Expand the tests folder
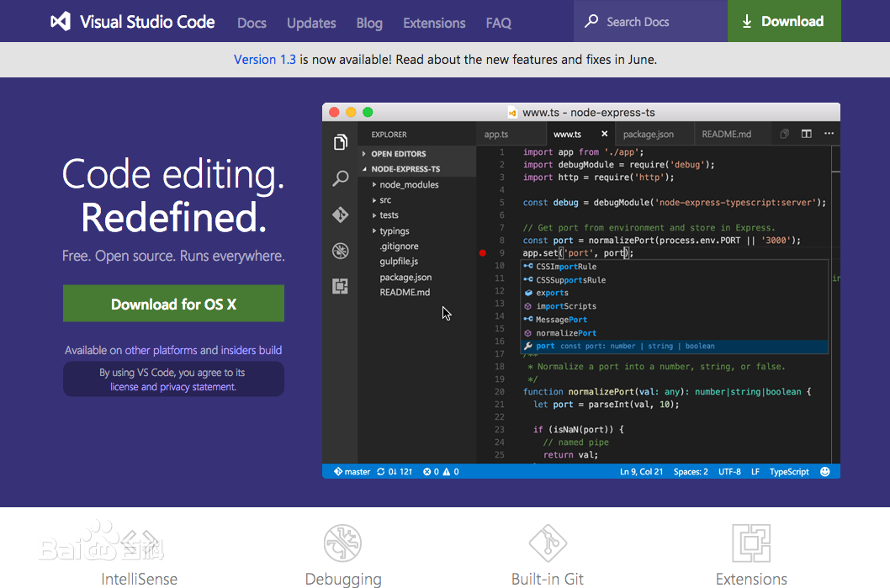This screenshot has width=890, height=588. [x=374, y=215]
